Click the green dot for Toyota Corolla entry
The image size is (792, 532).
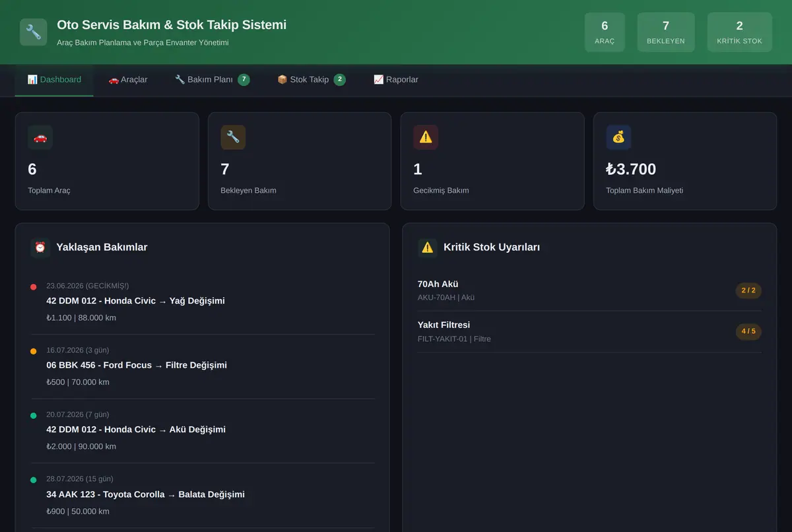coord(34,480)
